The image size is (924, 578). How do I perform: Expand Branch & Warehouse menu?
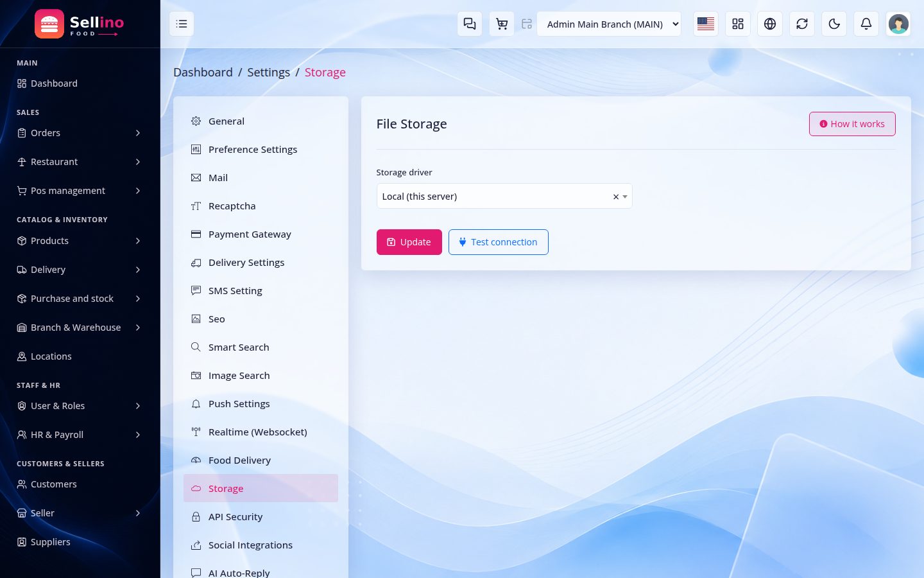click(80, 328)
